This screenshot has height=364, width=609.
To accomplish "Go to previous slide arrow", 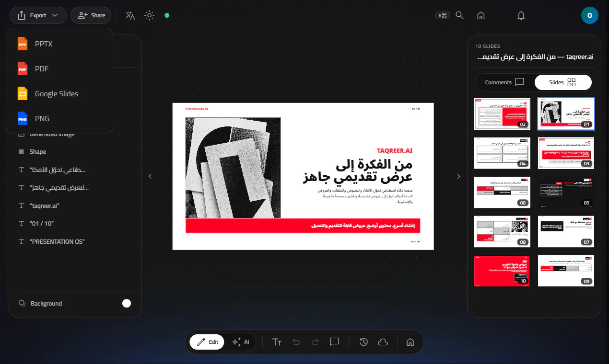I will tap(150, 176).
